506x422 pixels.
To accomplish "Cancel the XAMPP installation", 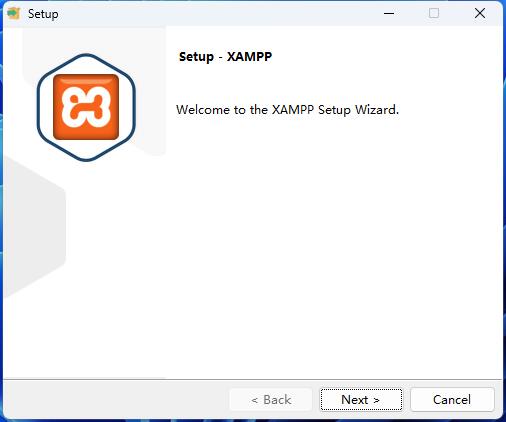I will point(452,399).
